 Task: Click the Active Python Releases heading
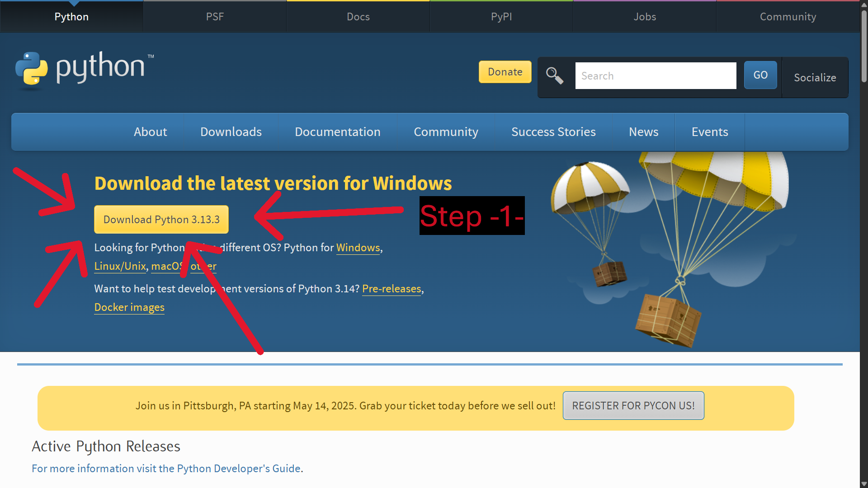106,446
